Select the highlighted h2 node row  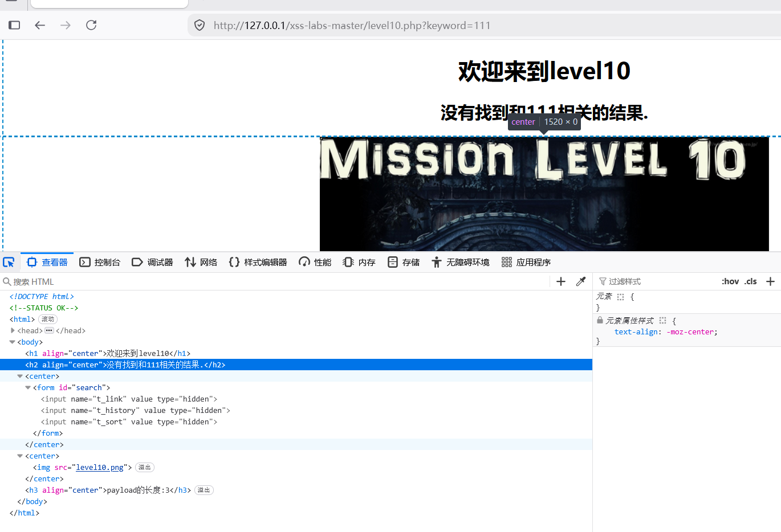click(x=296, y=365)
